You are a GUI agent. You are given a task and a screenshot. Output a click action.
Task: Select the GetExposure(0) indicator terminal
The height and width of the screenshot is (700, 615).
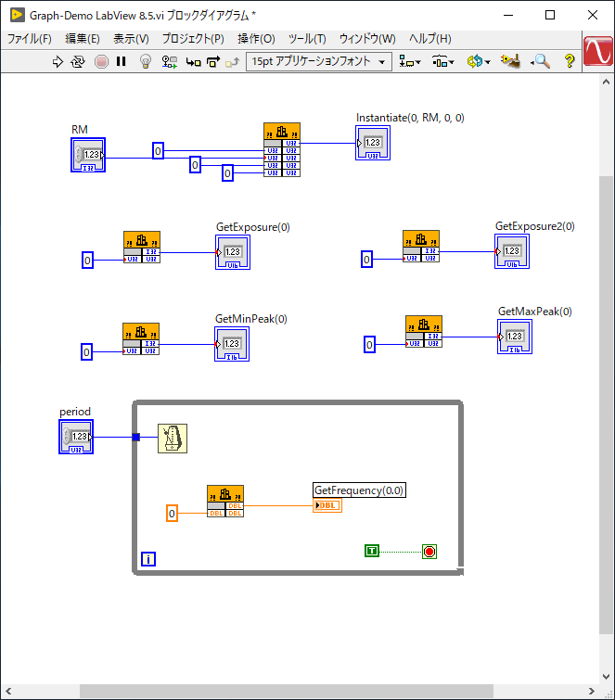(x=233, y=252)
